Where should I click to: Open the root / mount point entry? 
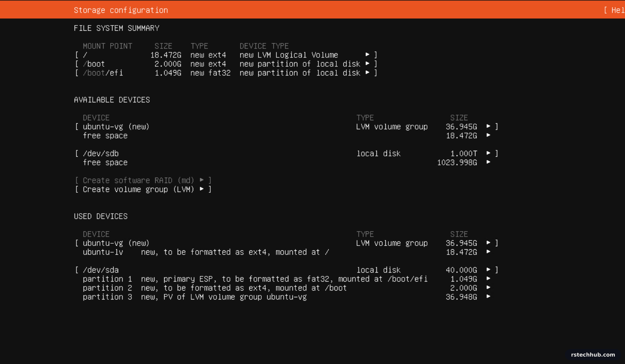(x=226, y=55)
